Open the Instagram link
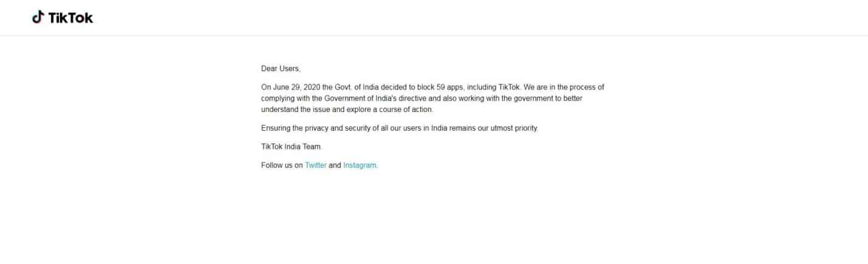The width and height of the screenshot is (868, 264). click(360, 165)
